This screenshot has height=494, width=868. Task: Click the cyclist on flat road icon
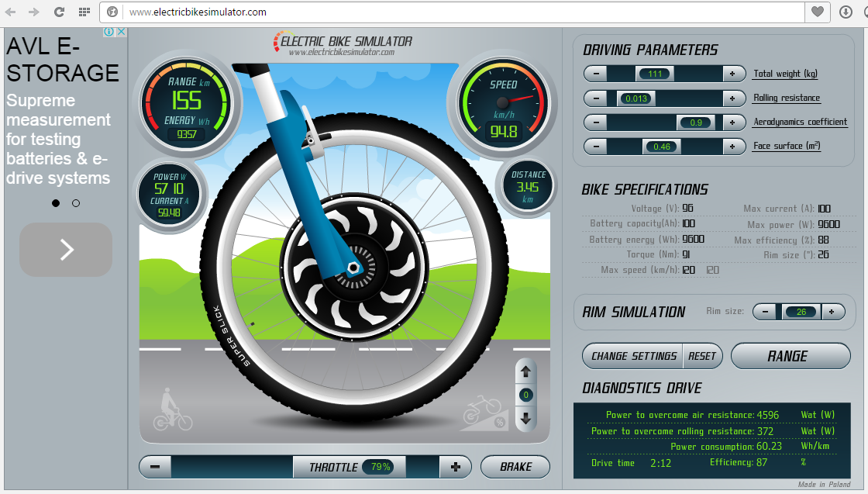(172, 409)
